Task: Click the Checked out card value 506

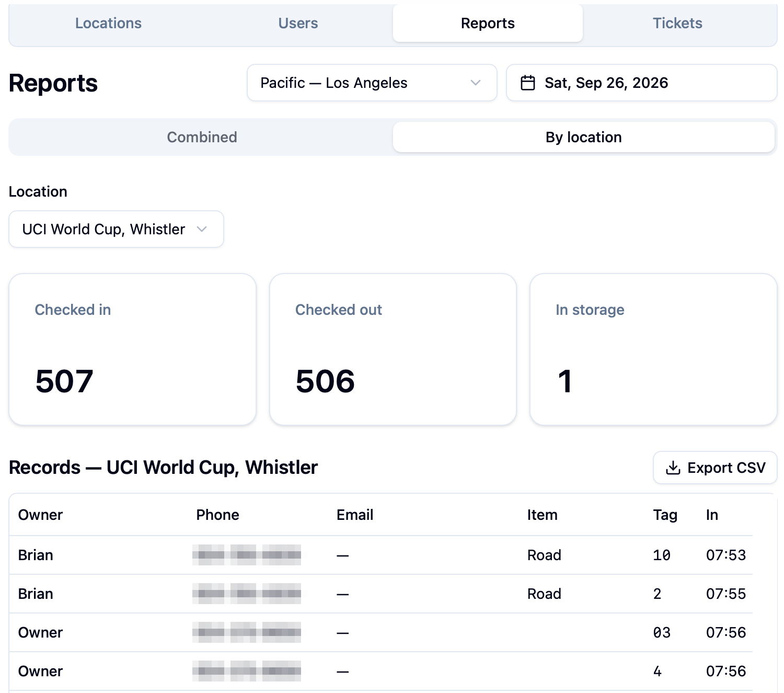Action: (325, 381)
